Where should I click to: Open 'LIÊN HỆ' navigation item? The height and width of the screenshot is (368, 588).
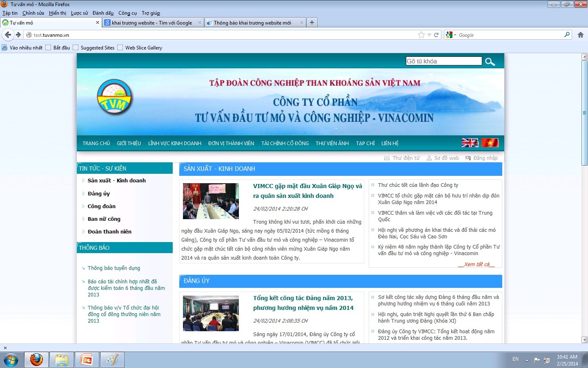point(390,143)
